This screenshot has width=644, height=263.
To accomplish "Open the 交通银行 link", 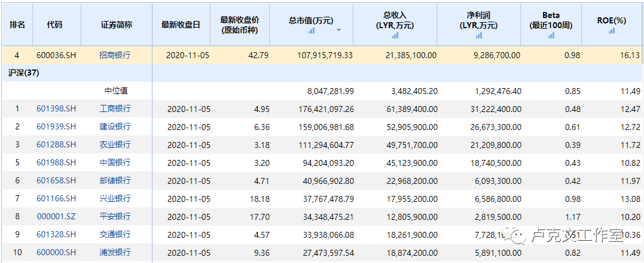I will (115, 234).
